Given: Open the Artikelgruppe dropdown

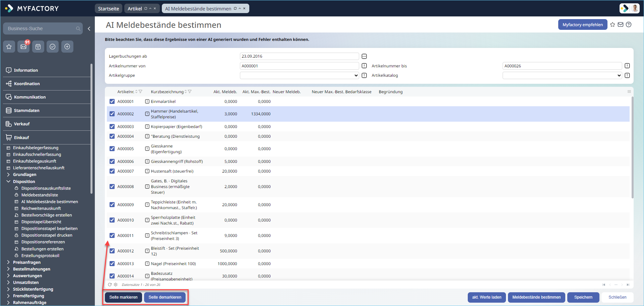Looking at the screenshot, I should click(299, 75).
